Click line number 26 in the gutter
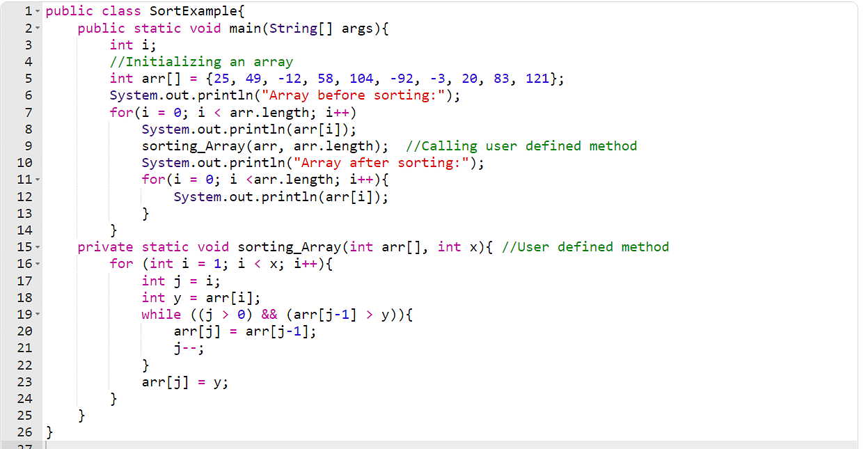This screenshot has height=449, width=868. [24, 432]
